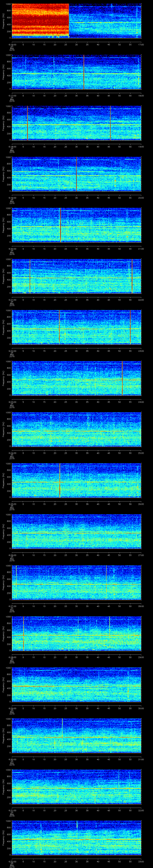Select the 6:18:00 axis time label
This screenshot has height=868, width=153.
point(12,147)
